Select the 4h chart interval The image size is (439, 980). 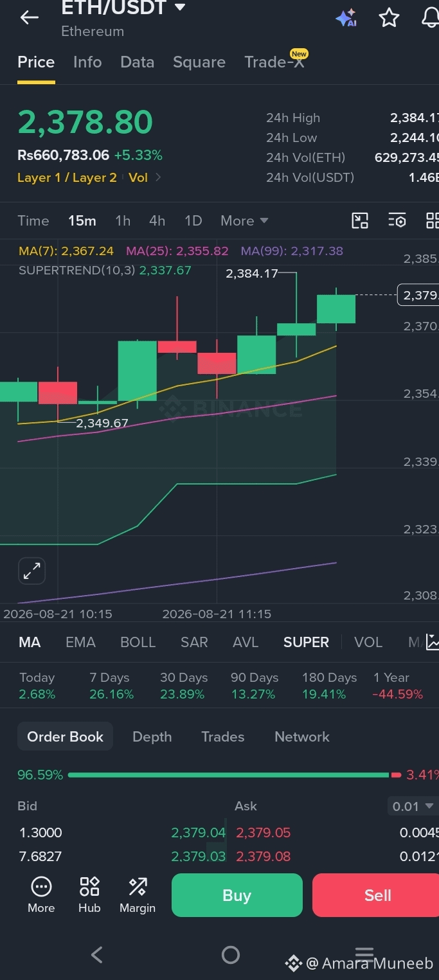click(157, 220)
